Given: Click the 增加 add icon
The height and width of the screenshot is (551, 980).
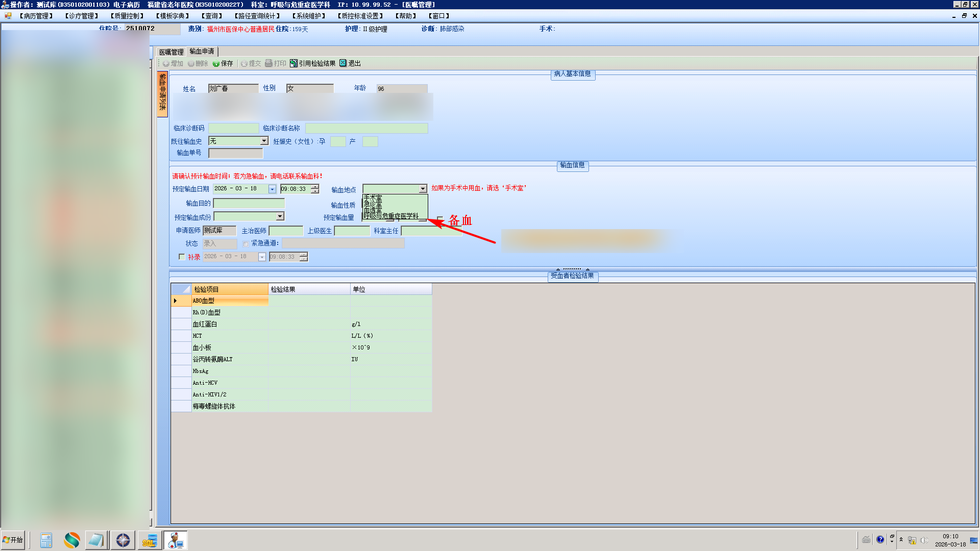Looking at the screenshot, I should [166, 64].
